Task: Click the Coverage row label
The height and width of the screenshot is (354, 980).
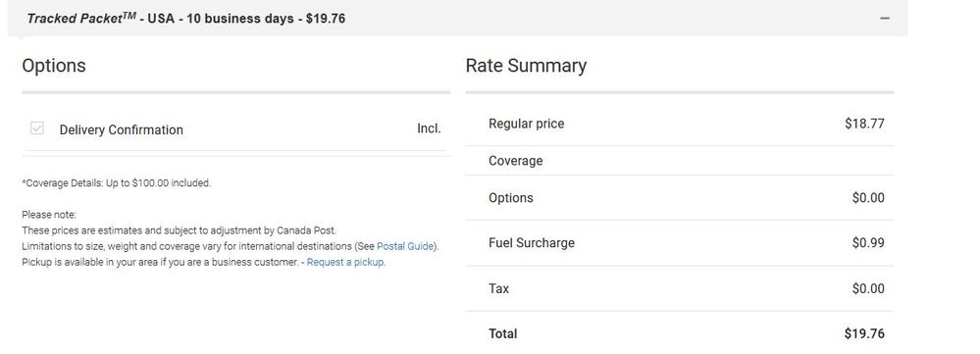Action: tap(516, 161)
